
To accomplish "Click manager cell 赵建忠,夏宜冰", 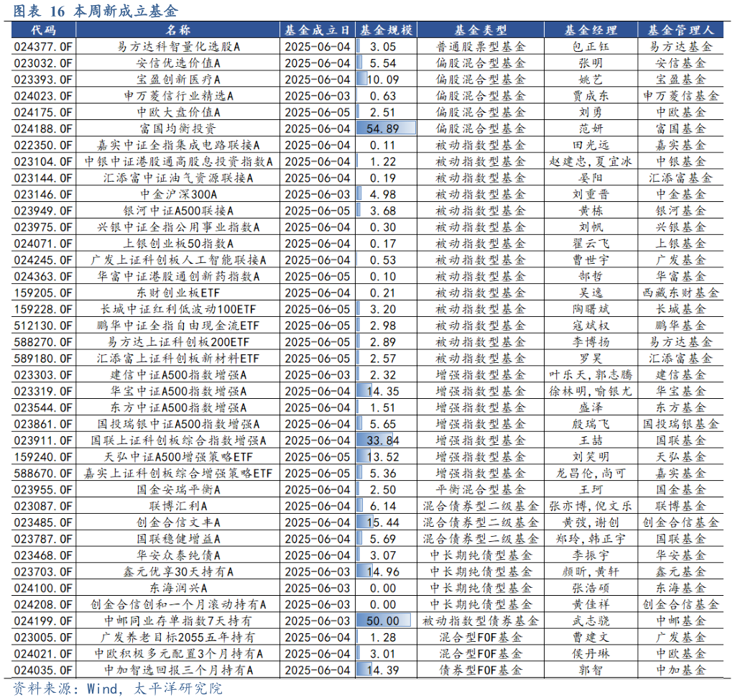I will coord(591,161).
